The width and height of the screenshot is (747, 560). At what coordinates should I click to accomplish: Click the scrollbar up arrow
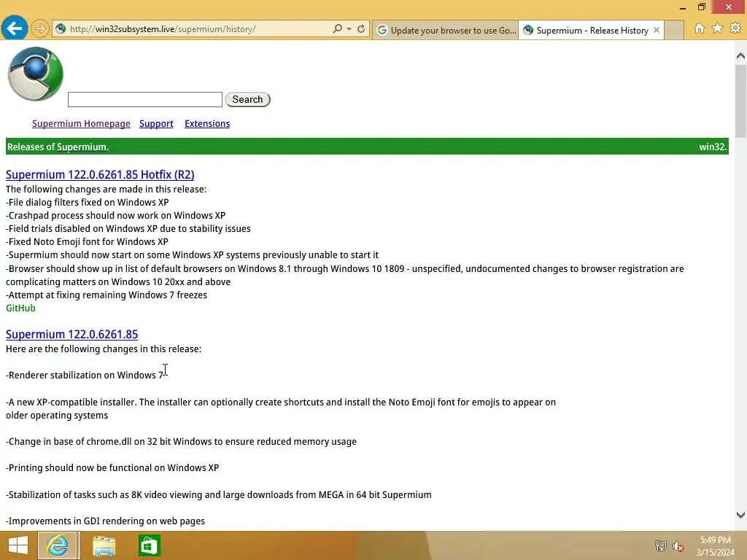740,56
